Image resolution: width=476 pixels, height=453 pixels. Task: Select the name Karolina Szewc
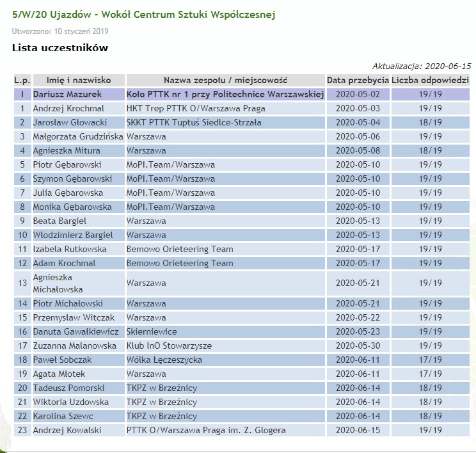[63, 417]
